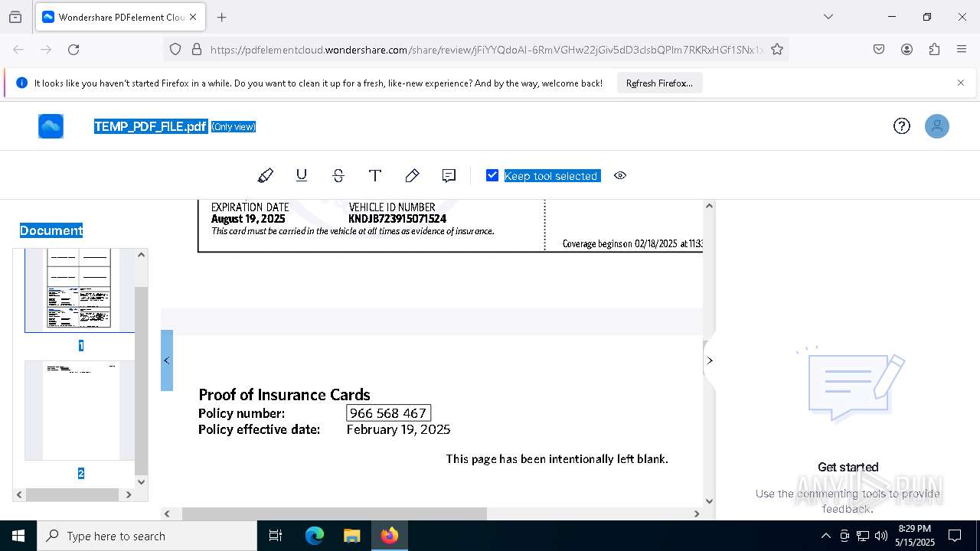Select the text tool
The width and height of the screenshot is (980, 551).
point(375,176)
